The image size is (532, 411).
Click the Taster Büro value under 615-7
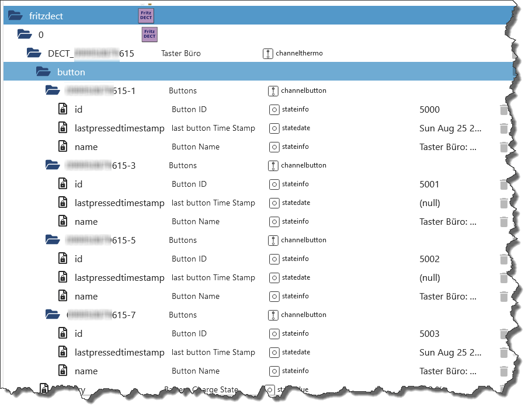pos(448,371)
